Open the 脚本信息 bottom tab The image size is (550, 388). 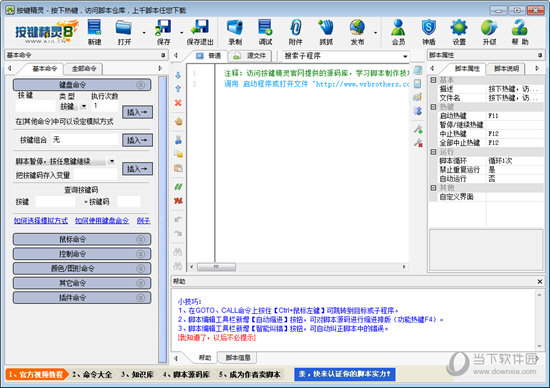point(237,358)
